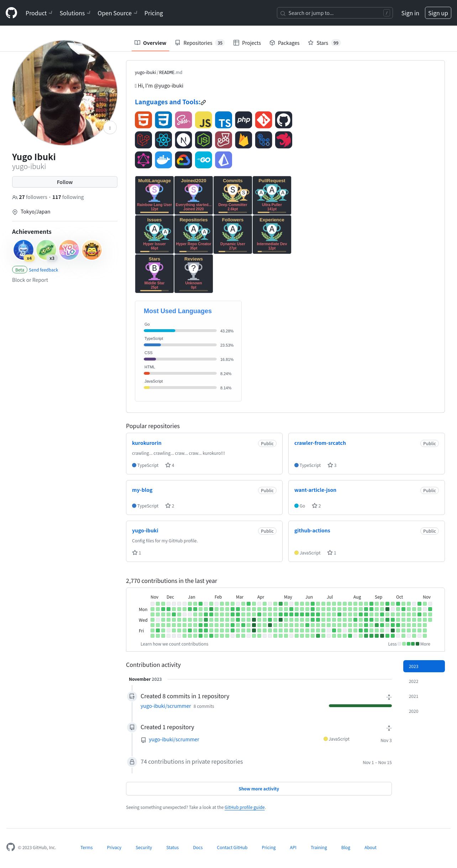Switch to the Projects tab
This screenshot has height=868, width=457.
click(247, 43)
